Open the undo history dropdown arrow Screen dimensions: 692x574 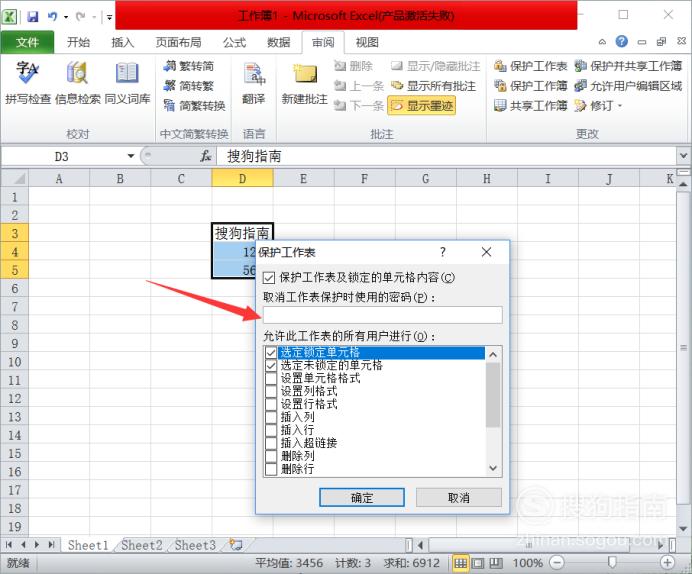pyautogui.click(x=66, y=17)
